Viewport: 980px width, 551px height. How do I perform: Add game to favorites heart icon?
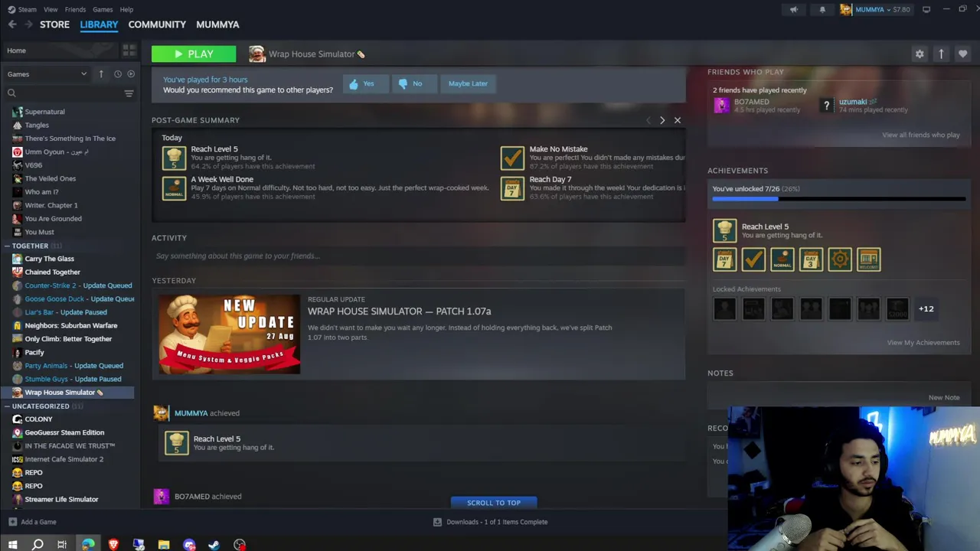962,54
